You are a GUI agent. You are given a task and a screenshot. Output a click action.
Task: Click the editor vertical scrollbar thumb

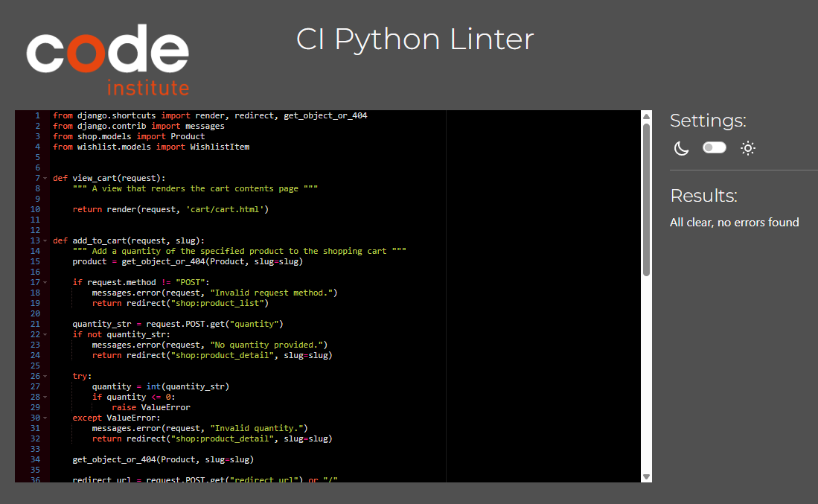click(646, 200)
